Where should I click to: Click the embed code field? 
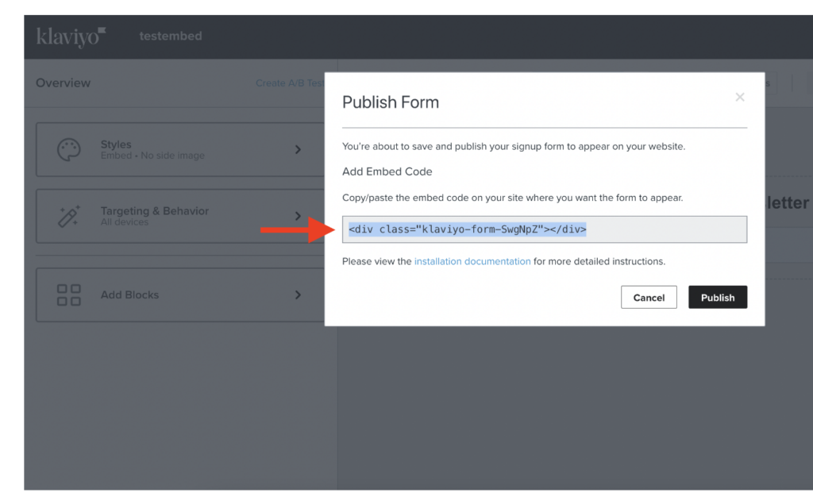545,229
